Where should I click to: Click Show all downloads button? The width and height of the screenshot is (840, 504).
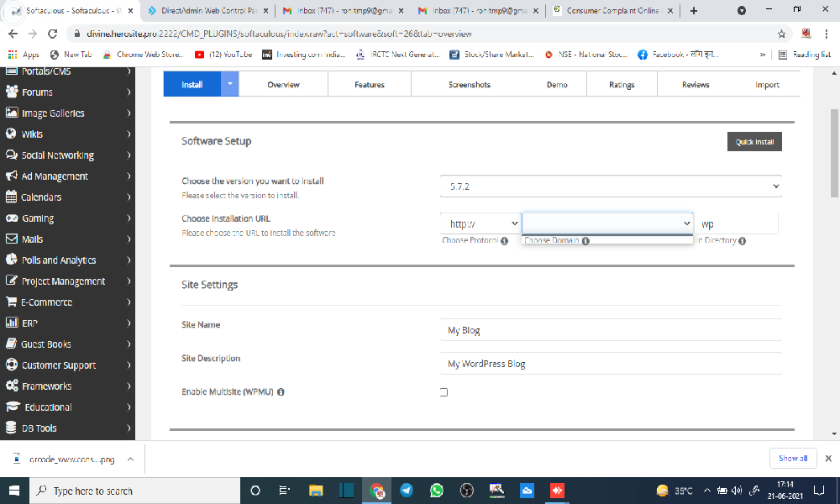point(792,459)
